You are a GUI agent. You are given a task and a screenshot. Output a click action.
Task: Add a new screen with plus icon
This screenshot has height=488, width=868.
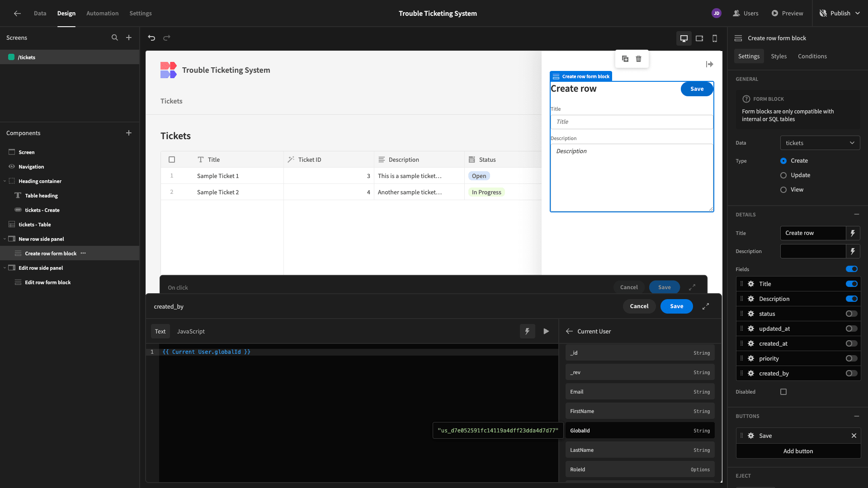pyautogui.click(x=129, y=38)
